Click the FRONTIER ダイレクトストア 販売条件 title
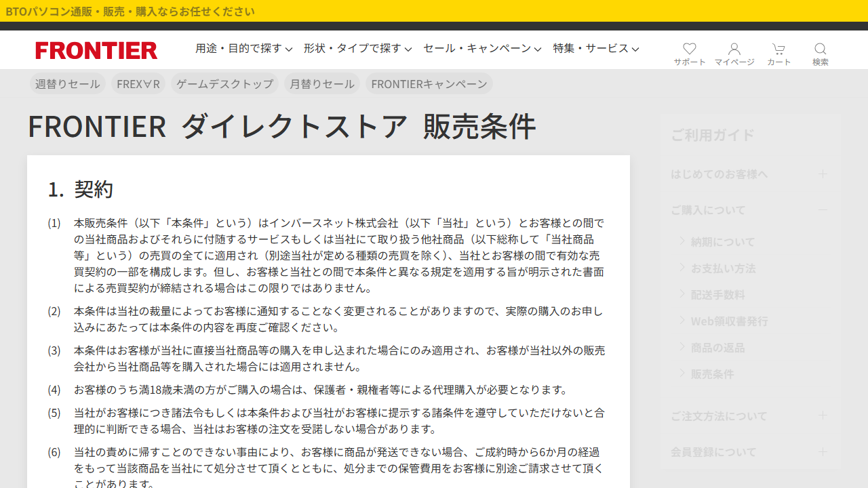This screenshot has height=488, width=868. coord(281,126)
